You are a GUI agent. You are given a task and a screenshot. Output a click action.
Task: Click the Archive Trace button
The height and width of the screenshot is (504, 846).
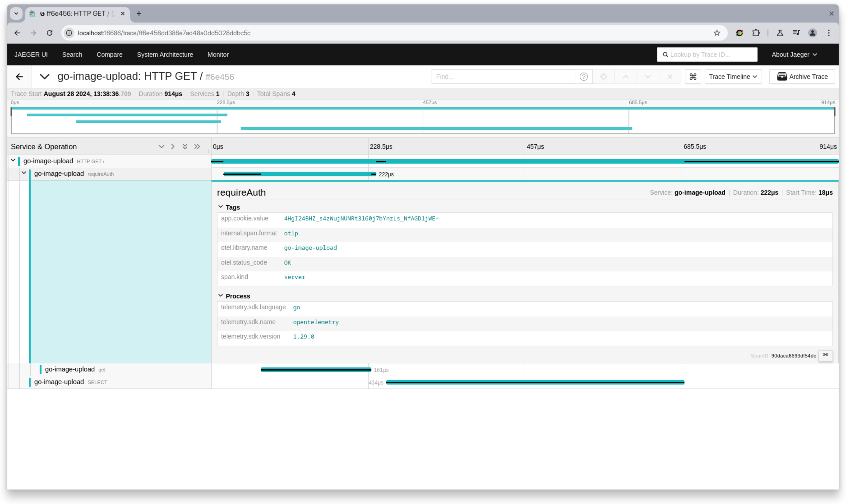[x=802, y=76]
